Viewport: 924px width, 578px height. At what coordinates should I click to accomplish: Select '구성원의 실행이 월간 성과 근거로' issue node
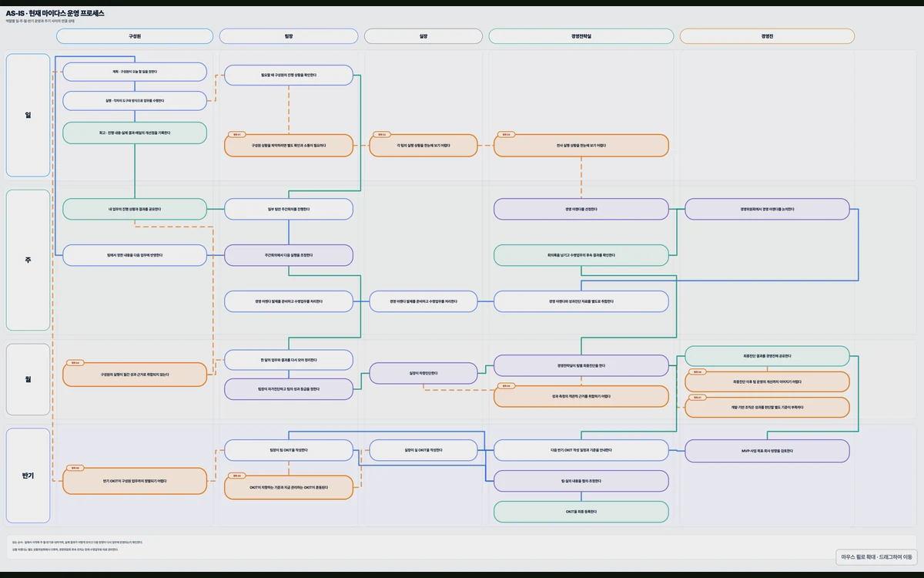(135, 375)
